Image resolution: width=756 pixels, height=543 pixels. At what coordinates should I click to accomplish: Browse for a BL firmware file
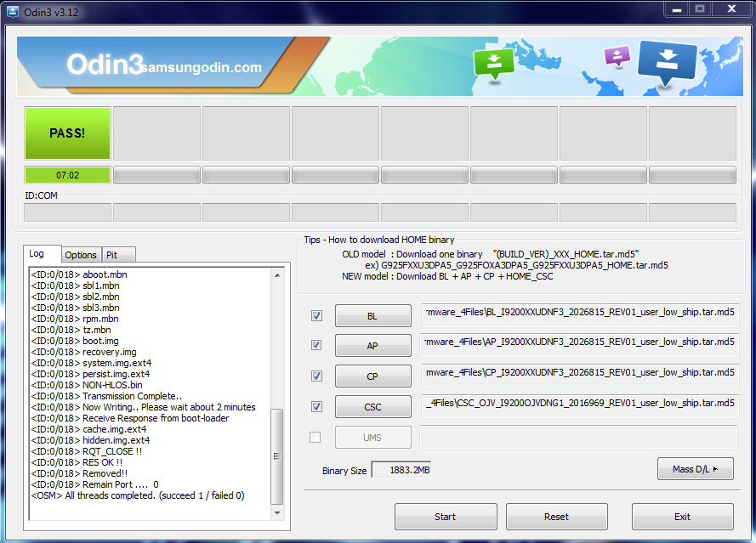[x=373, y=315]
